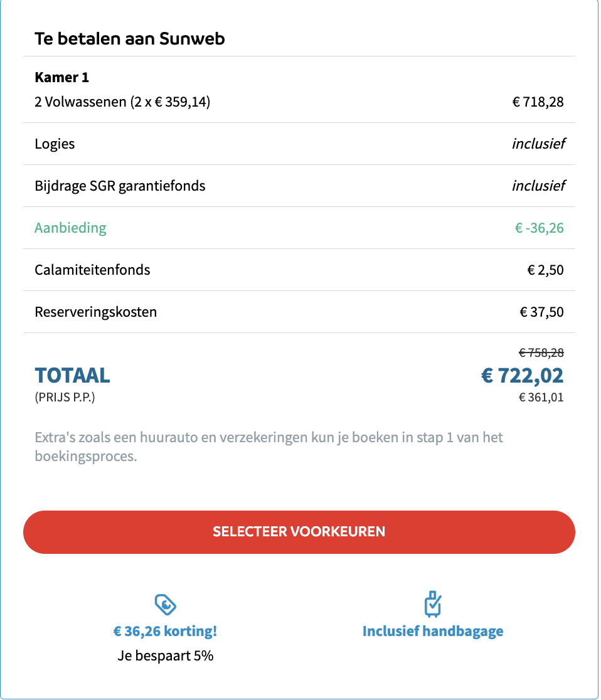This screenshot has height=700, width=601.
Task: Click the struck-through price € 758,28
Action: coord(541,353)
